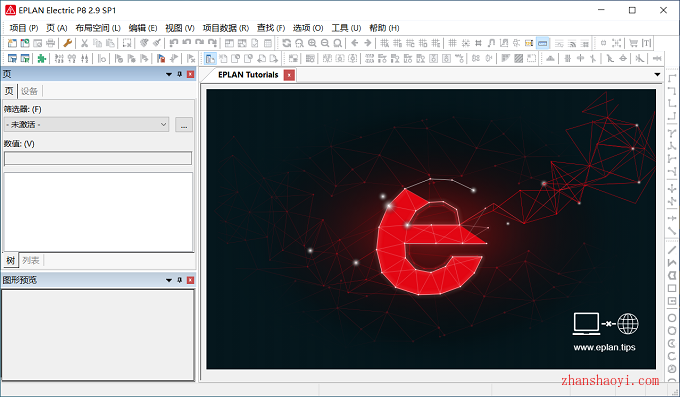Toggle pin on the 页 panel
This screenshot has height=397, width=680.
180,74
